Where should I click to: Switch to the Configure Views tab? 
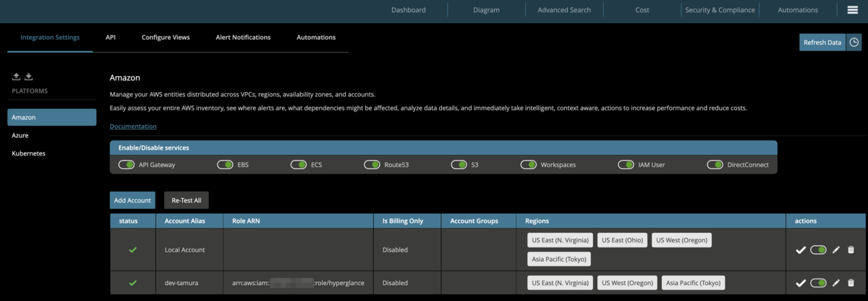coord(166,37)
